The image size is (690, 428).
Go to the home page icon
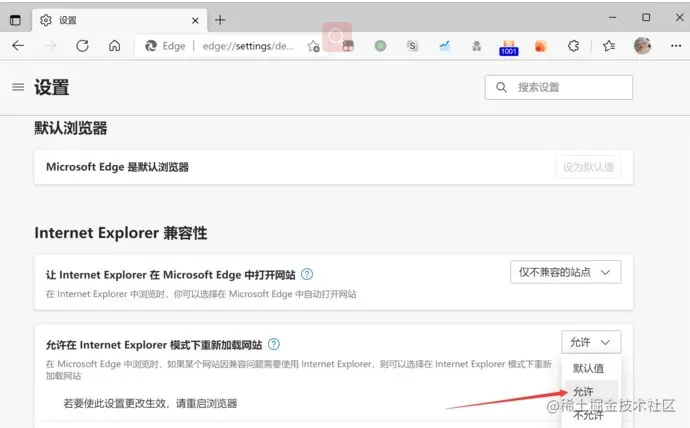114,46
